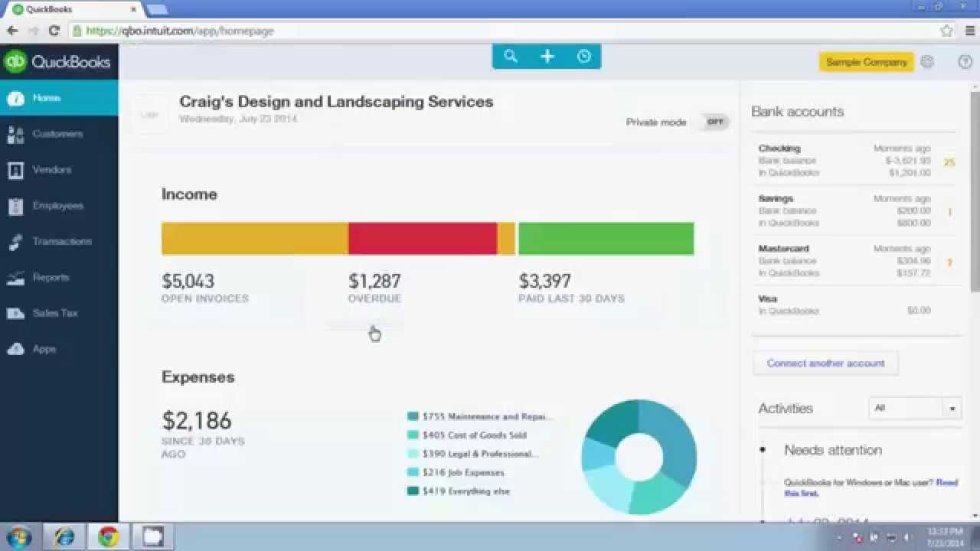Click the volume icon in system tray

pyautogui.click(x=907, y=537)
